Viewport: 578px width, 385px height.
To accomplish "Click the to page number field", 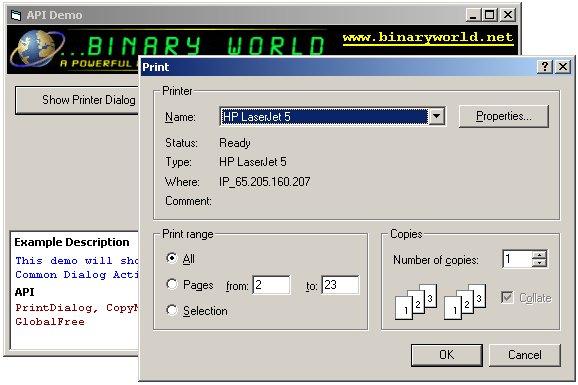I will click(340, 285).
